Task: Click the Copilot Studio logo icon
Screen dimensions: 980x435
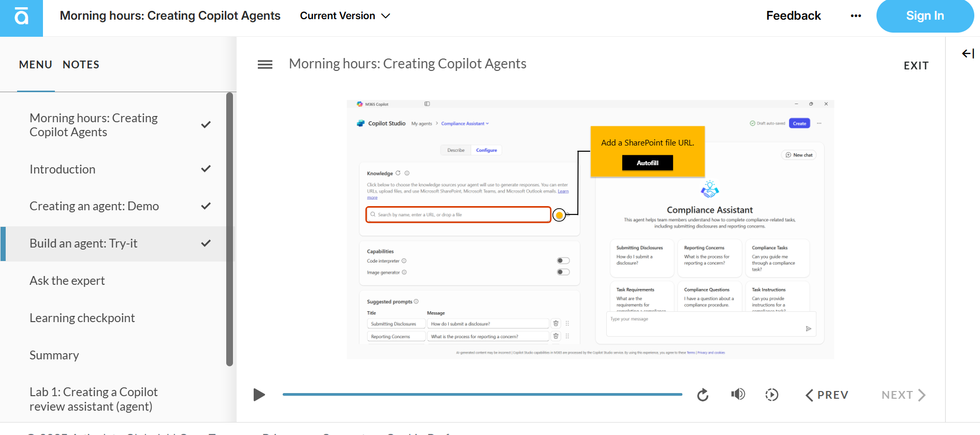Action: [x=360, y=123]
